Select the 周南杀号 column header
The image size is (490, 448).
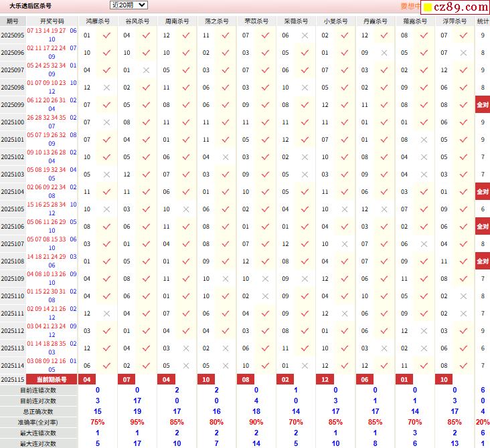tap(177, 21)
